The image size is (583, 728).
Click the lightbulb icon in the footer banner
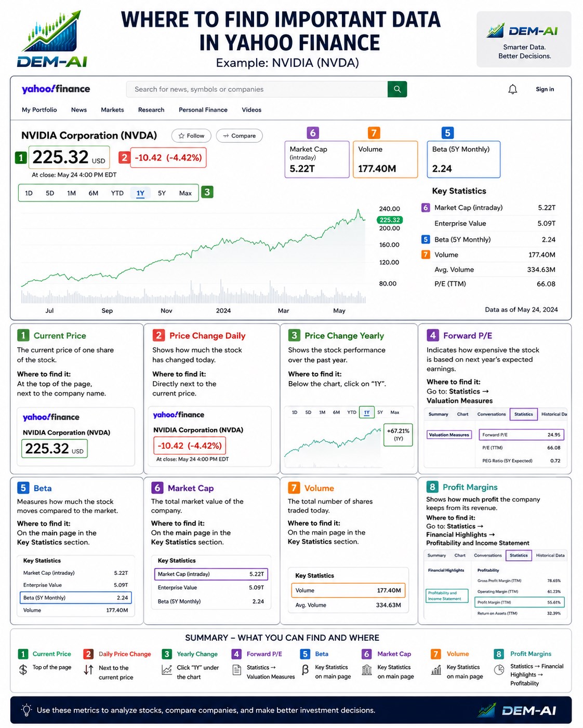point(26,710)
